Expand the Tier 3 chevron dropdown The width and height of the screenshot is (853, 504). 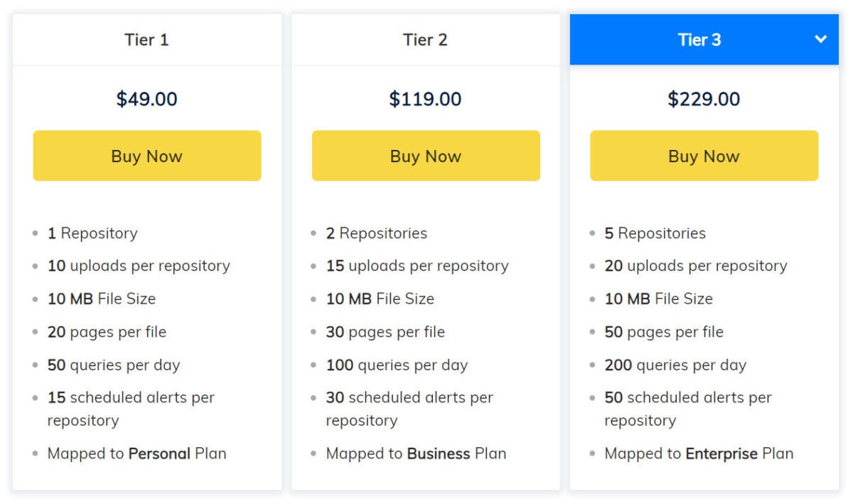click(821, 40)
